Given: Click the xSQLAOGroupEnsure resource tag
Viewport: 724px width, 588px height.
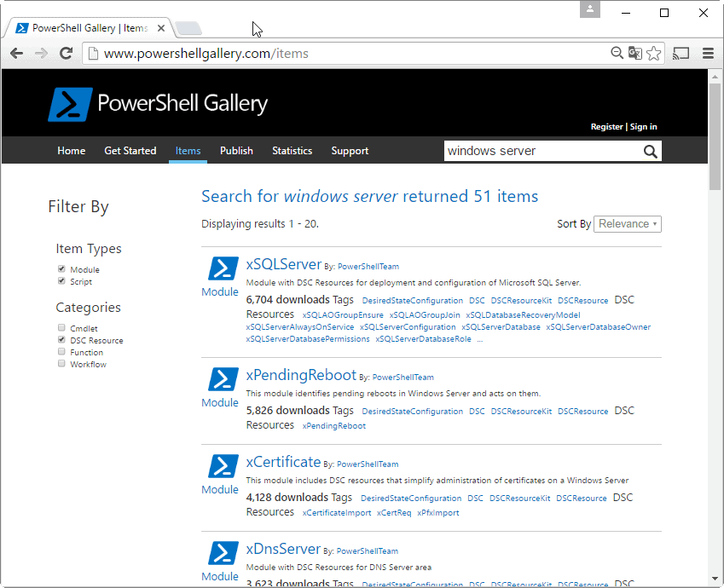Looking at the screenshot, I should 343,315.
